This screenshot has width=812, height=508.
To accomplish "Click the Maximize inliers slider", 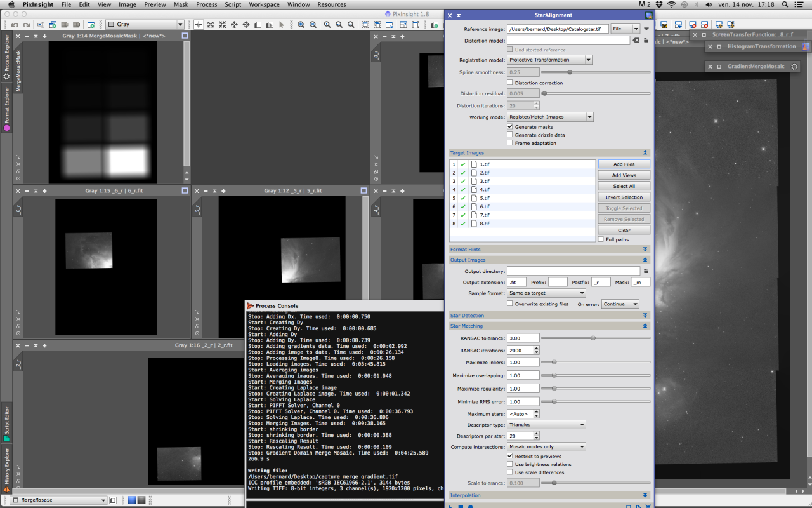I will [x=596, y=362].
